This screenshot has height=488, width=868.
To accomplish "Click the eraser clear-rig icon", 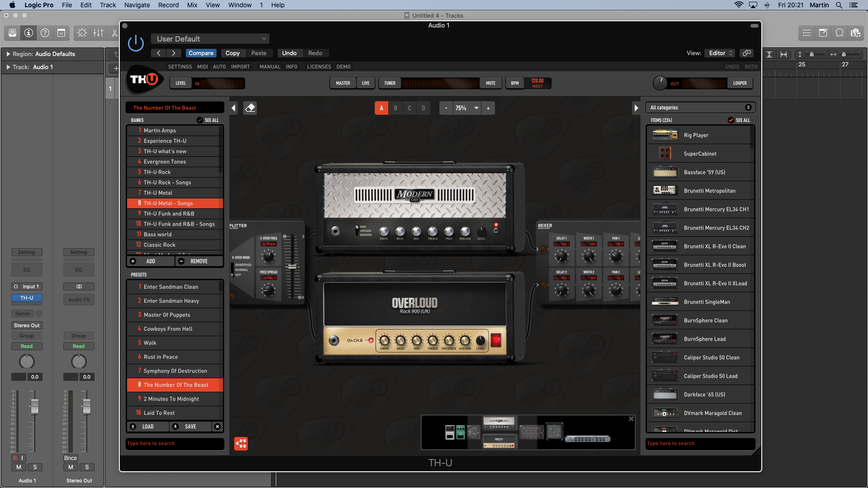I will [x=250, y=108].
